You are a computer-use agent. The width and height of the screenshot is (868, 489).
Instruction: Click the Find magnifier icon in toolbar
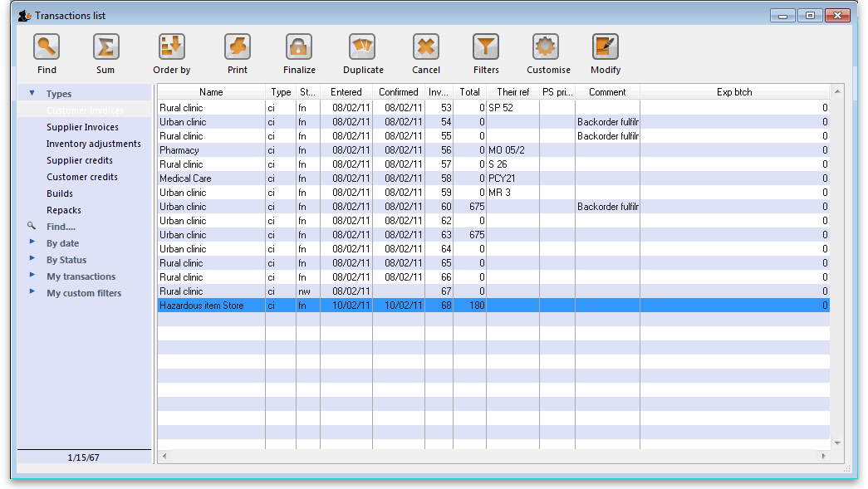pos(47,47)
